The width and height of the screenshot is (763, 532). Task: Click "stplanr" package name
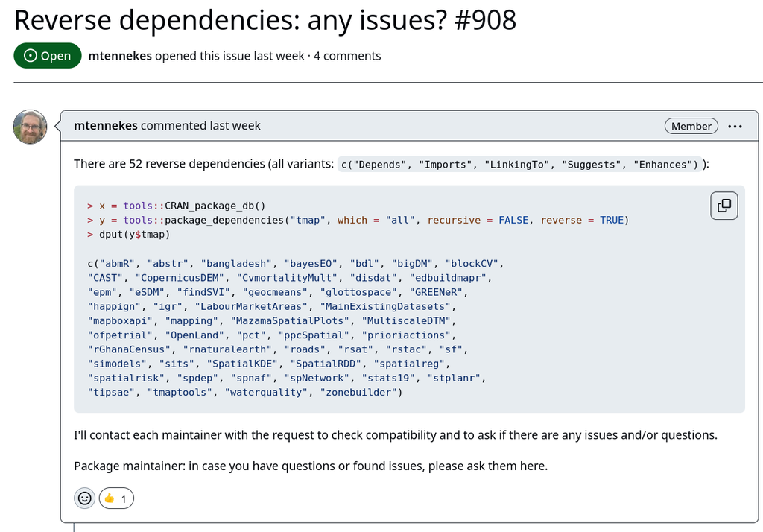(454, 379)
